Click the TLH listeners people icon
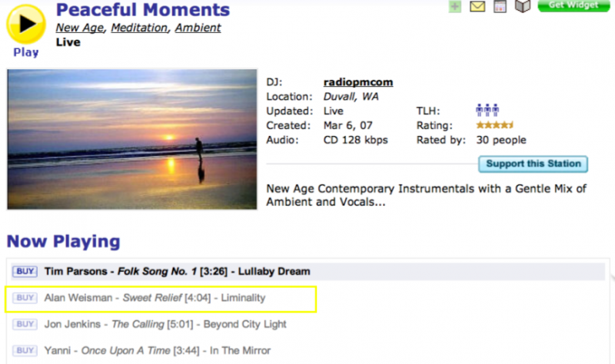Image resolution: width=615 pixels, height=364 pixels. coord(487,111)
